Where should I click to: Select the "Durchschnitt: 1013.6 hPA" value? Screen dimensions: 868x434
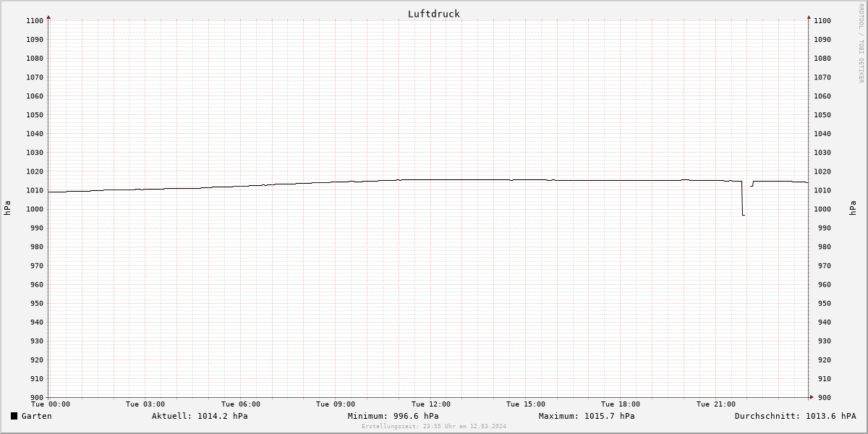pyautogui.click(x=795, y=416)
